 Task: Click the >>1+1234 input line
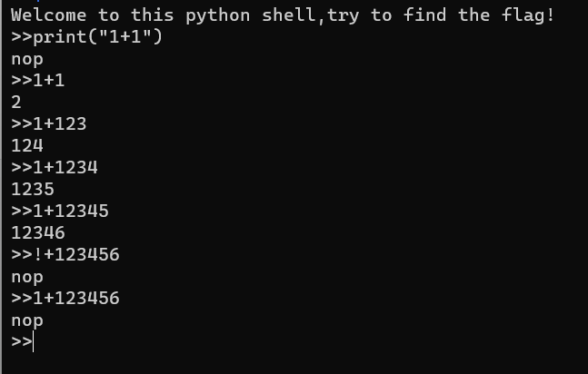point(55,168)
